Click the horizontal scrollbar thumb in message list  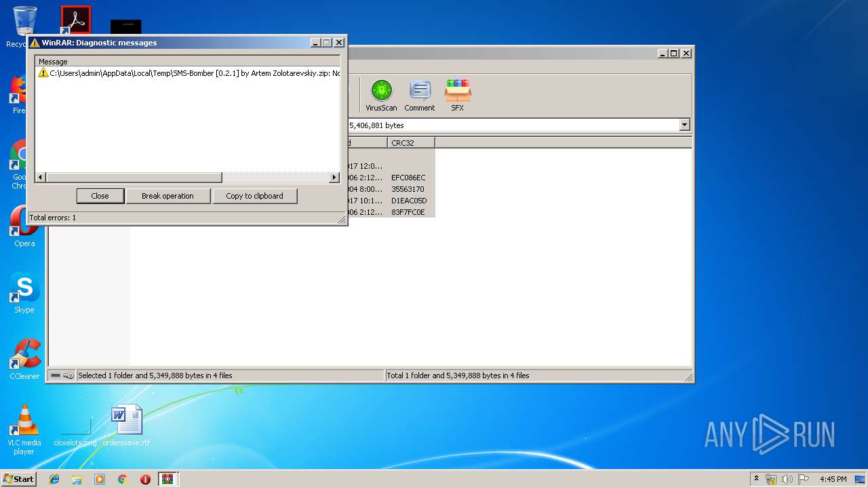point(134,178)
